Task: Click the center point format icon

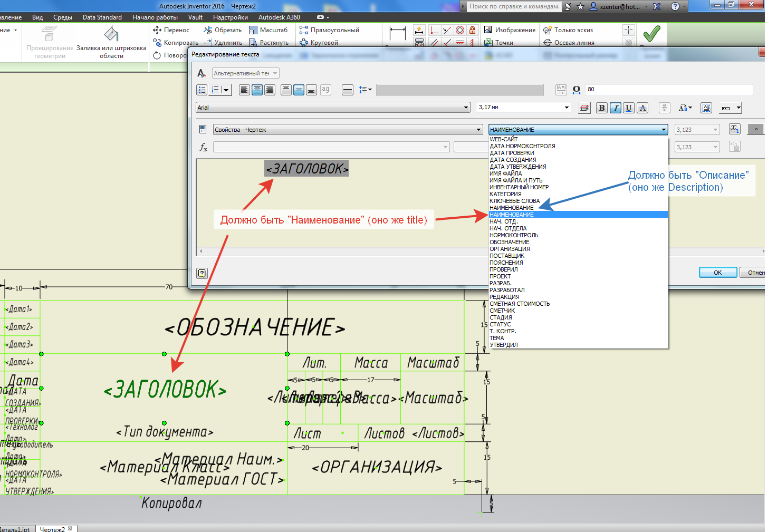Action: click(x=628, y=30)
